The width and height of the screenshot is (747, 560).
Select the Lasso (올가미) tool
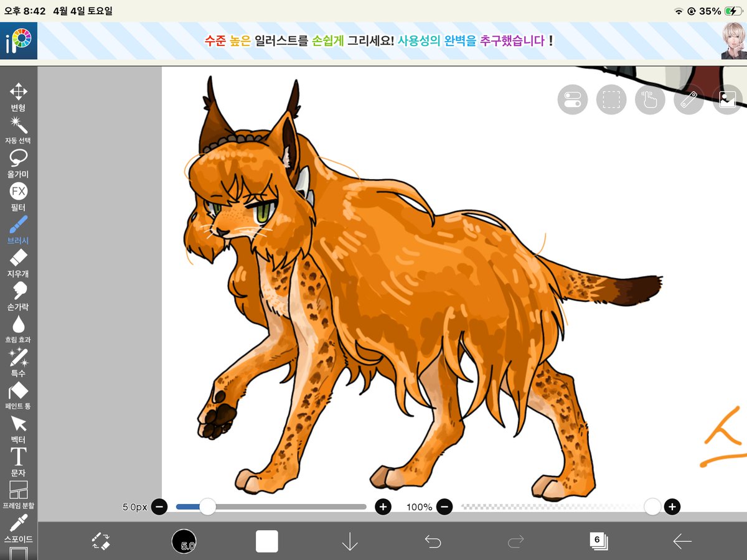[19, 164]
